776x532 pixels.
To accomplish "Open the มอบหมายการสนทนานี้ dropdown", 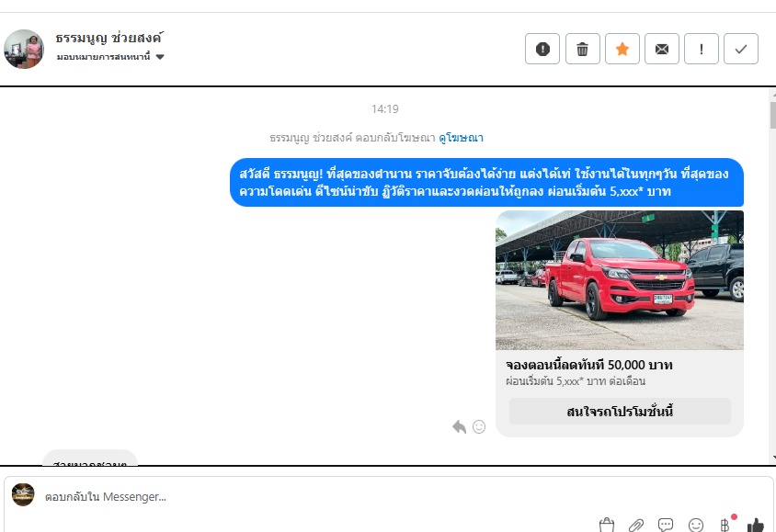I will 110,57.
